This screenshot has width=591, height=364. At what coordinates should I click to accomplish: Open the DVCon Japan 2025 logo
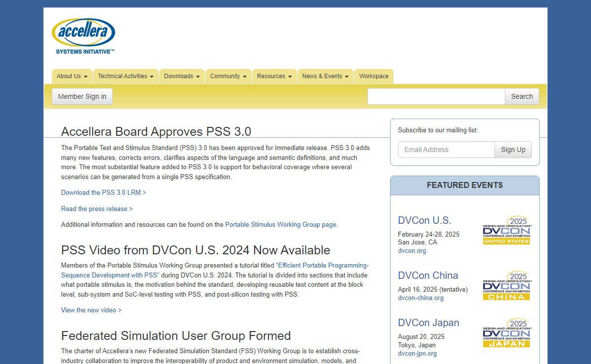pos(506,333)
